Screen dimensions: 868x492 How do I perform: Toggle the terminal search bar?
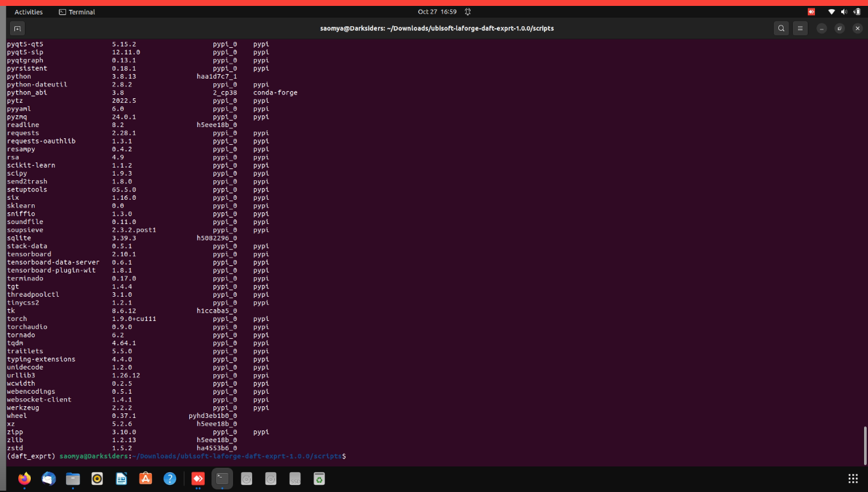(x=781, y=28)
